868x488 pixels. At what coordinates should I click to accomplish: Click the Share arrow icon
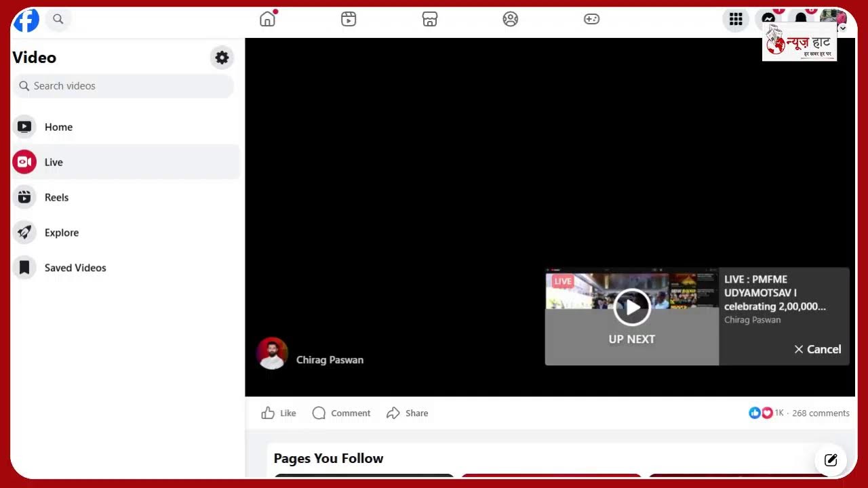[x=393, y=413]
